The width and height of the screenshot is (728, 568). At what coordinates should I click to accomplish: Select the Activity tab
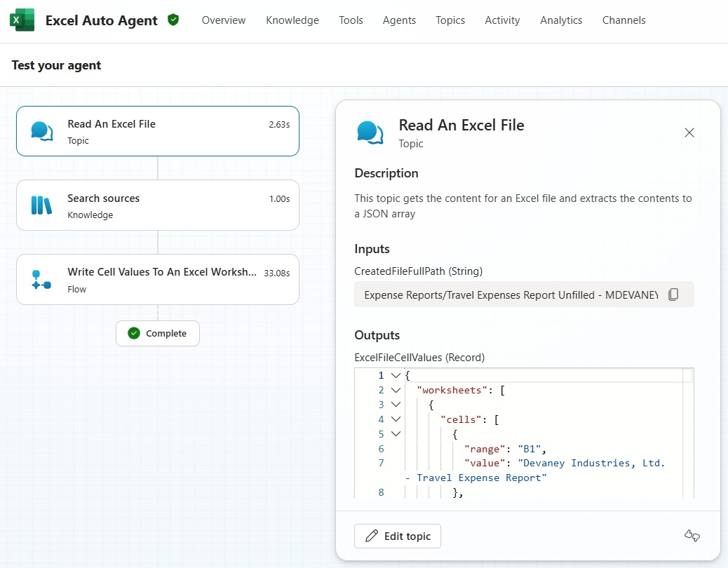(x=502, y=20)
